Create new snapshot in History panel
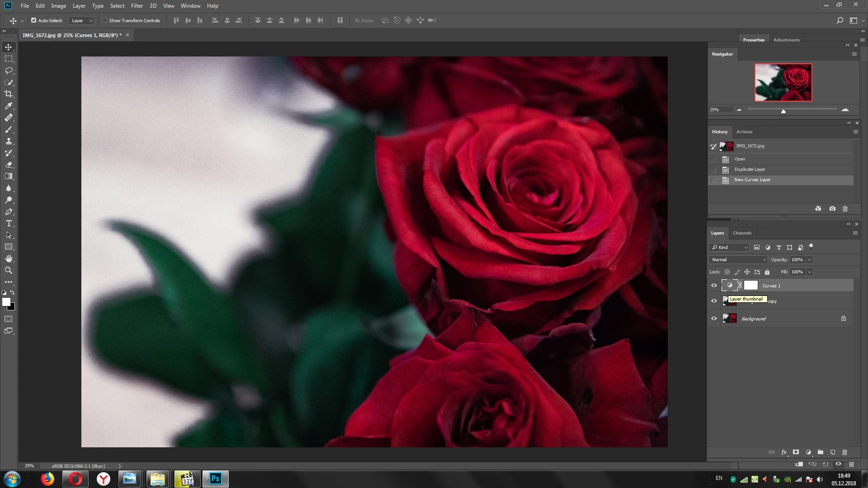Screen dimensions: 868x488 (832, 209)
